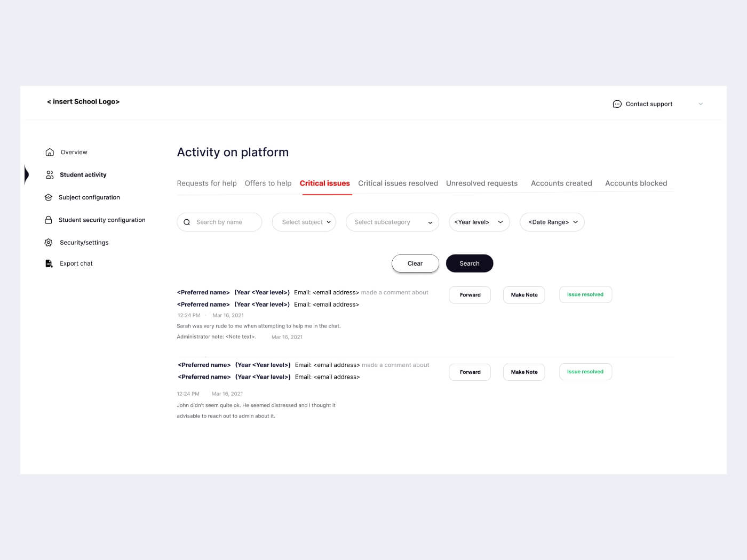Click Clear to reset filters
This screenshot has width=747, height=560.
(x=415, y=263)
